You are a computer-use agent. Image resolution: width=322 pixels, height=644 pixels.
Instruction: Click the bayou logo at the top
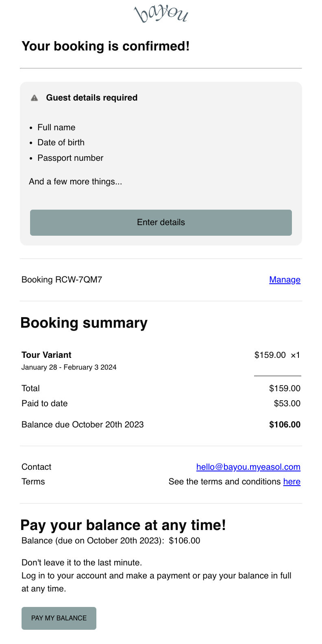pos(161,14)
